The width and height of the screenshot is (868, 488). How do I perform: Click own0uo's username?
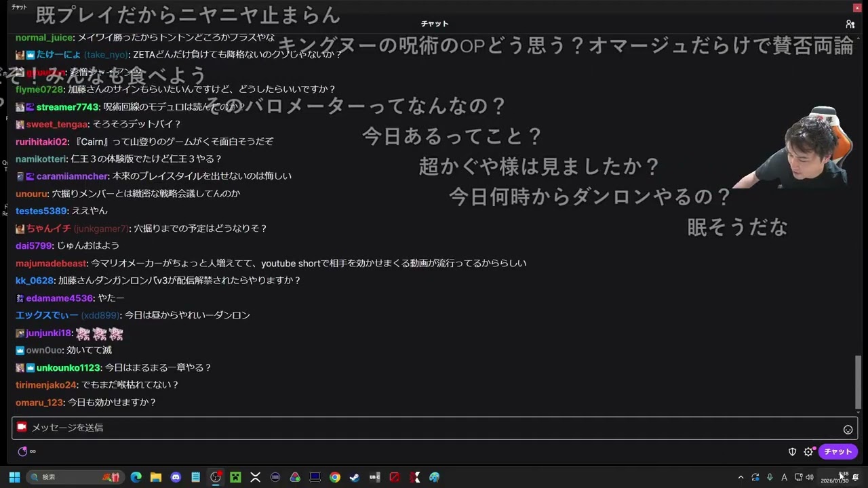coord(45,350)
